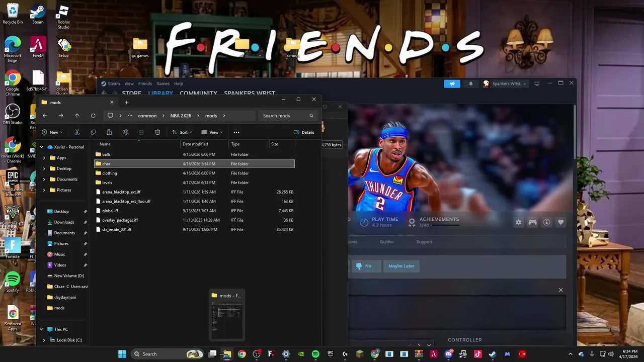The width and height of the screenshot is (644, 362).
Task: Cut the selected item in File Explorer
Action: click(x=77, y=132)
